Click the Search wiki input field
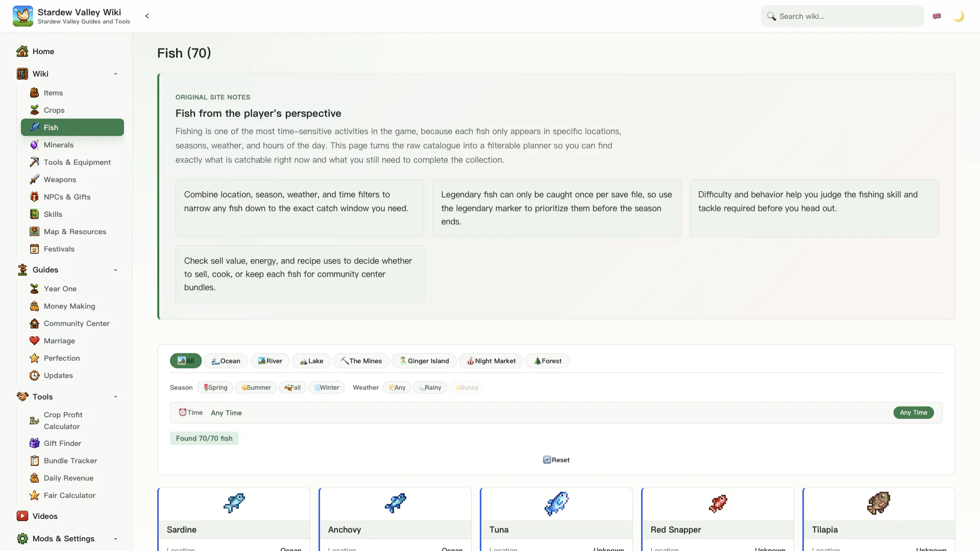 pos(842,16)
